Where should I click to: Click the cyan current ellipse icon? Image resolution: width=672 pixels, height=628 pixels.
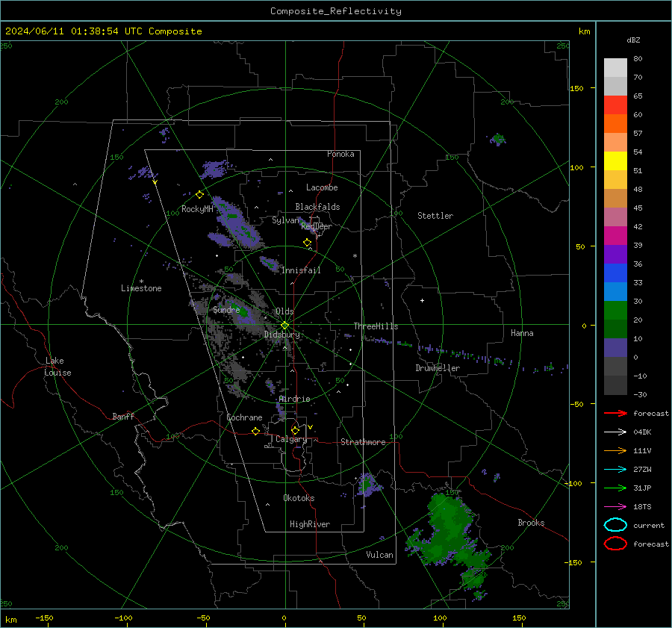click(x=615, y=525)
